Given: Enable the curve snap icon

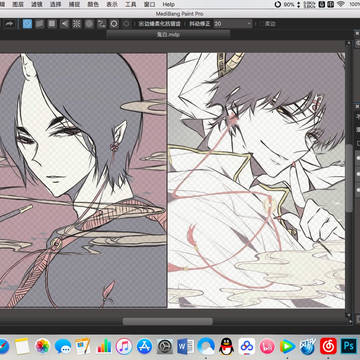Looking at the screenshot, I should (101, 24).
